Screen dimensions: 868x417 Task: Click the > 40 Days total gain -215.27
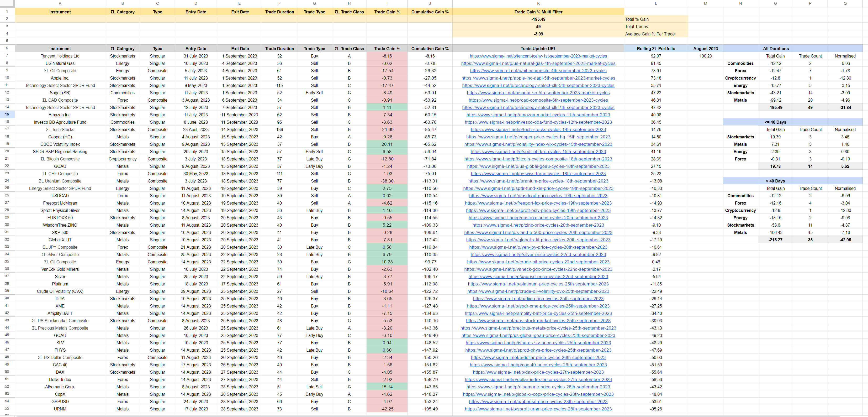pos(775,240)
